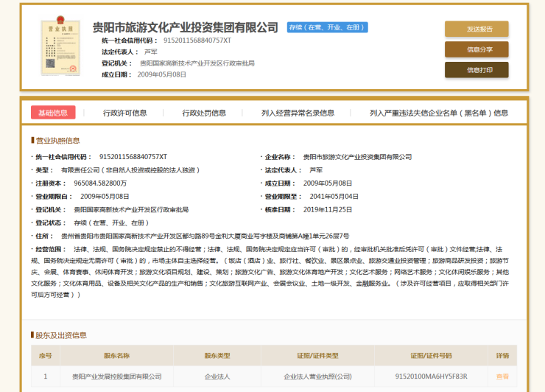This screenshot has width=545, height=392.
Task: Click the 营业期限自 value 2009年05月08日
Action: click(105, 197)
